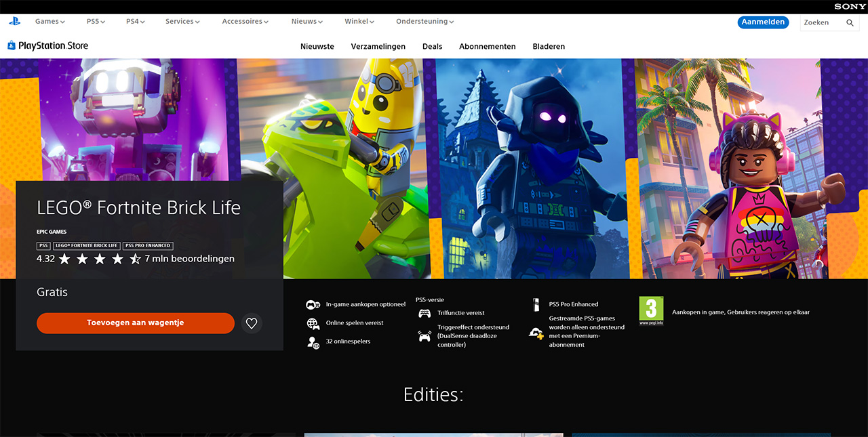Click the Toevoegen aan wagentje button
868x437 pixels.
[135, 323]
